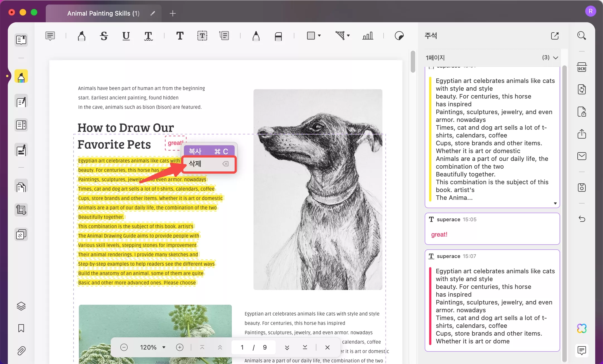Screen dimensions: 603x364
Task: Select the great! comment in annotations list
Action: pos(492,229)
